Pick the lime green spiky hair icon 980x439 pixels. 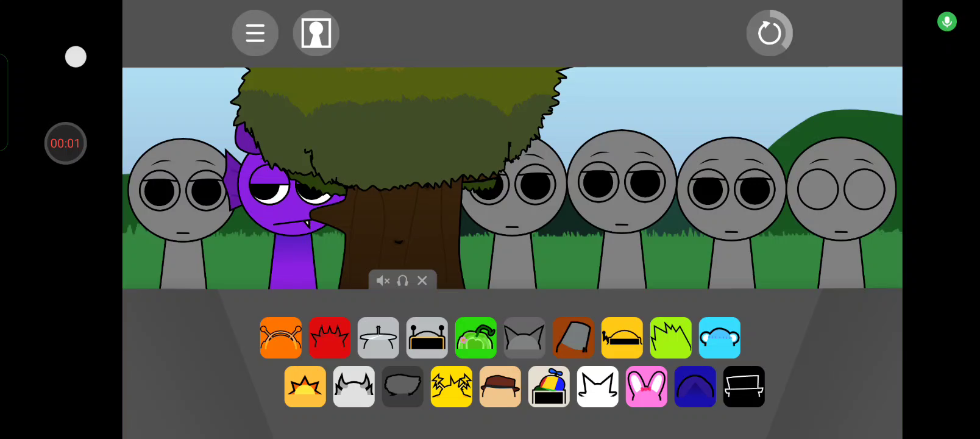tap(671, 338)
